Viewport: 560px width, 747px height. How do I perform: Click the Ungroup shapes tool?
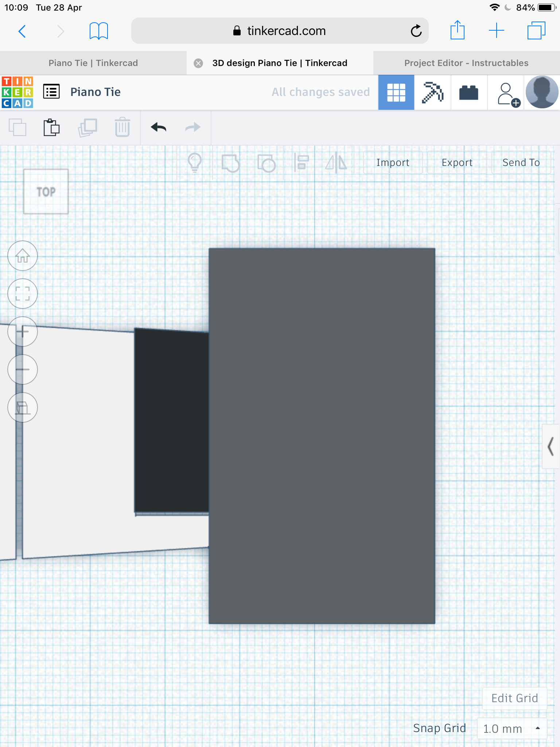point(266,163)
